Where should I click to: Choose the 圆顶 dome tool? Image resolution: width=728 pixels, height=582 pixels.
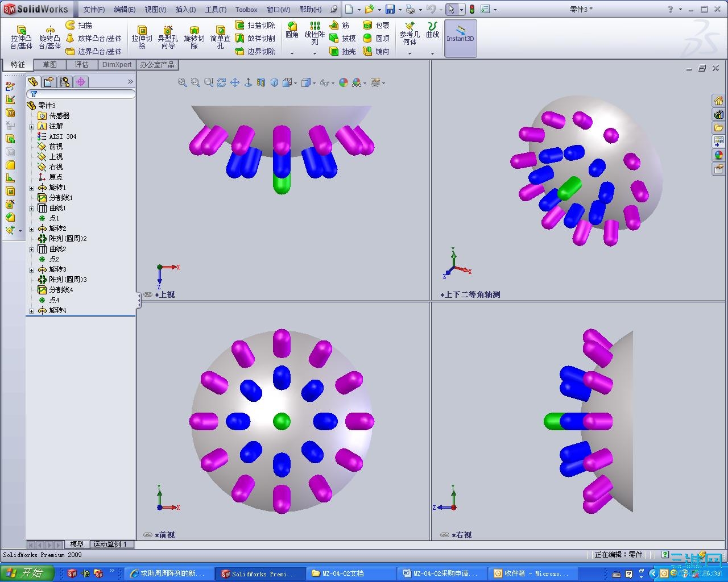pos(377,38)
